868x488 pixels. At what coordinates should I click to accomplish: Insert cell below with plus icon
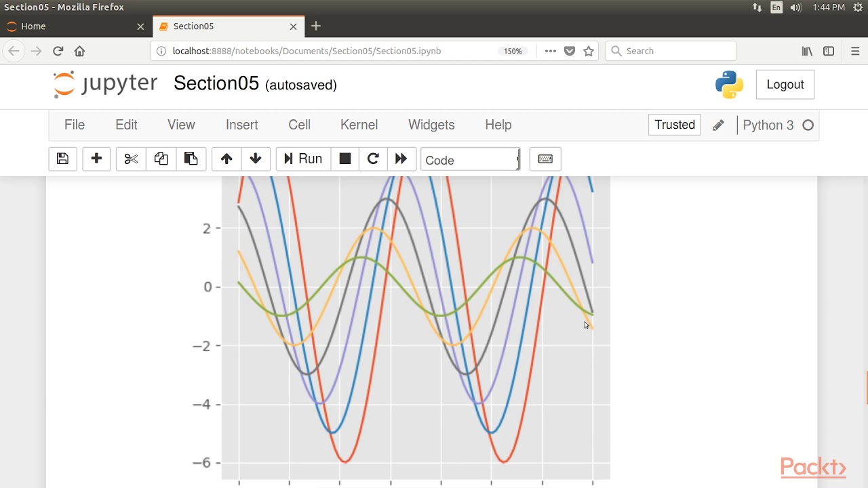[96, 159]
